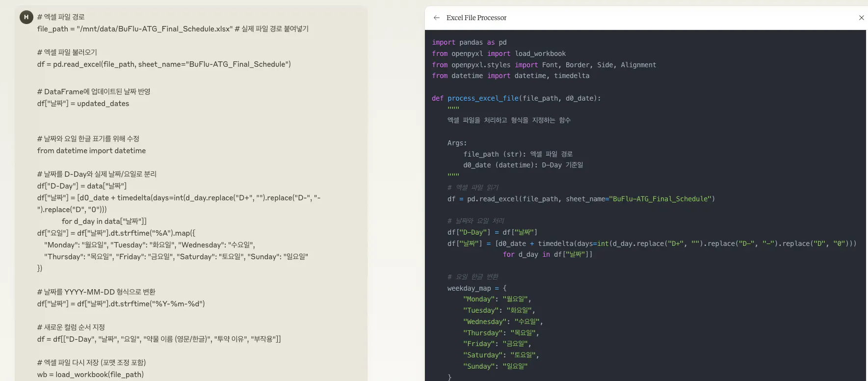Viewport: 868px width, 381px height.
Task: Click the 'from openpyxl.styles import Font' line
Action: (544, 65)
